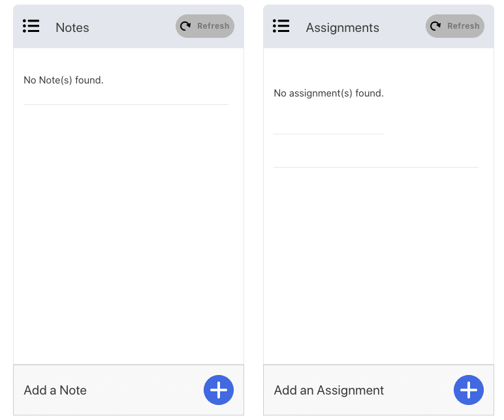Click the list icon beside Assignments
Screen dimensions: 504x420
tap(281, 26)
